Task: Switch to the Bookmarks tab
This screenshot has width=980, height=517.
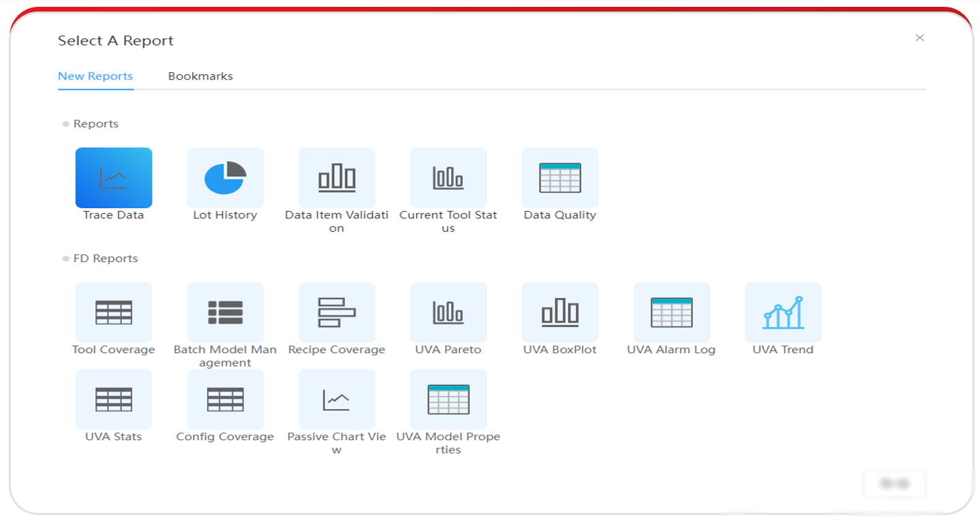Action: click(201, 76)
